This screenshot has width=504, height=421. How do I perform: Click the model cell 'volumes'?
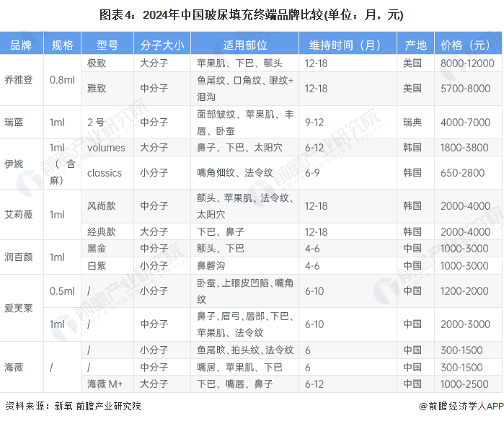click(x=106, y=148)
